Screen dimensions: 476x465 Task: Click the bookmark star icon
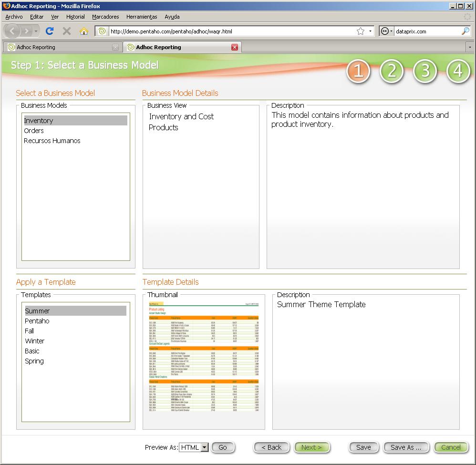click(x=360, y=31)
